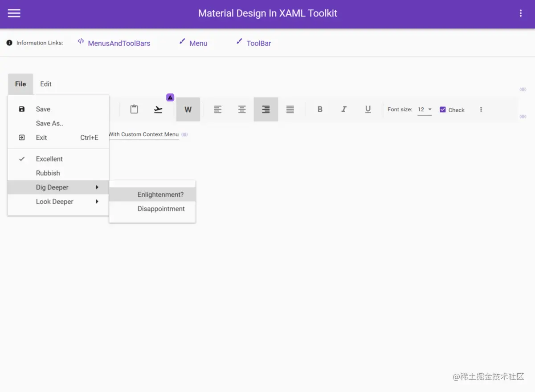The width and height of the screenshot is (535, 392).
Task: Toggle bold formatting
Action: pyautogui.click(x=320, y=109)
